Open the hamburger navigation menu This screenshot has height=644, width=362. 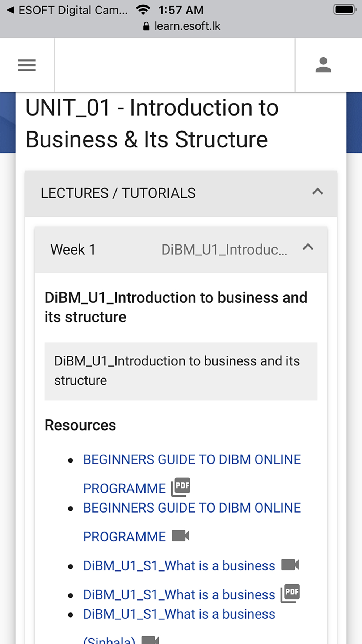pos(27,65)
